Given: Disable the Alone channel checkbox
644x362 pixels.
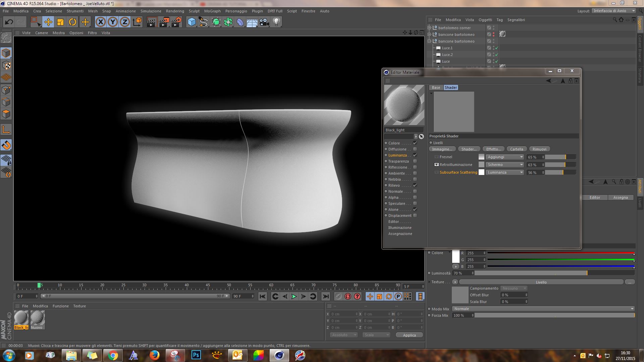Looking at the screenshot, I should point(415,209).
